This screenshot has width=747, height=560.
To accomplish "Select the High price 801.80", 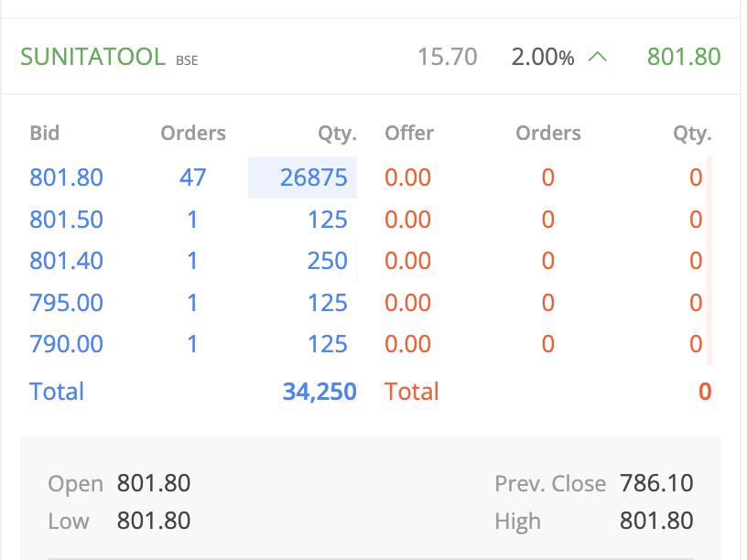I will (656, 521).
